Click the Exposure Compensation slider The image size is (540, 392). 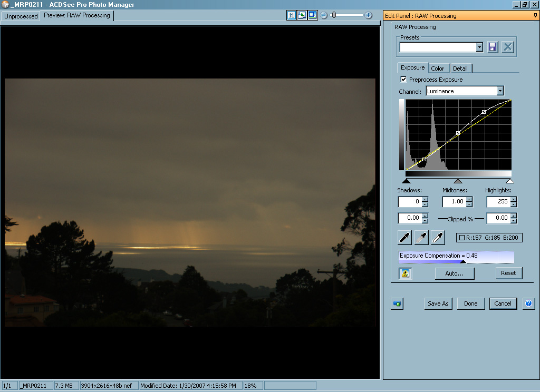tap(456, 257)
